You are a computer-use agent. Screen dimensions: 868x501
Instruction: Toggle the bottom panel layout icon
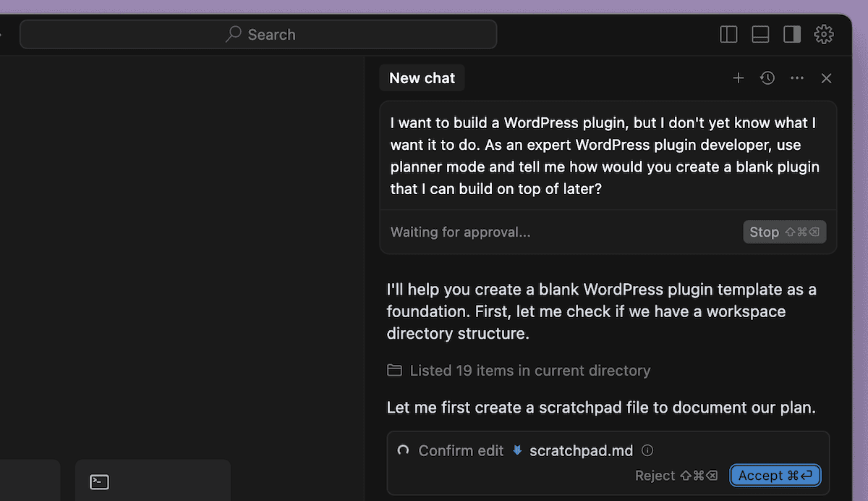tap(760, 34)
